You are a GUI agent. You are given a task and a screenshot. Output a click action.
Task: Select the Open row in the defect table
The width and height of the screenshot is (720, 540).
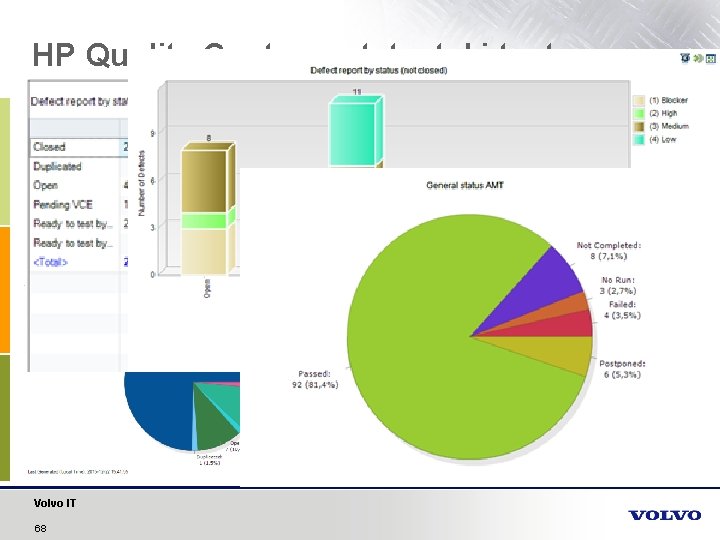pos(79,186)
